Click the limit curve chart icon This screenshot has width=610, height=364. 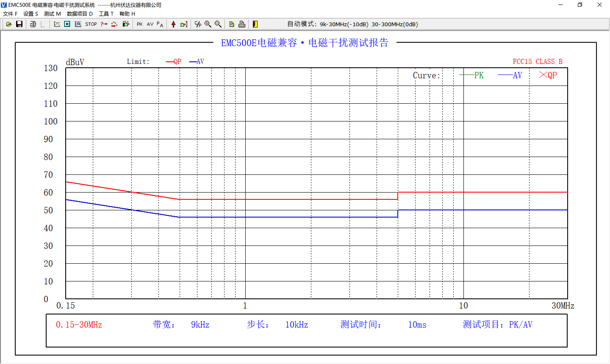[x=57, y=24]
